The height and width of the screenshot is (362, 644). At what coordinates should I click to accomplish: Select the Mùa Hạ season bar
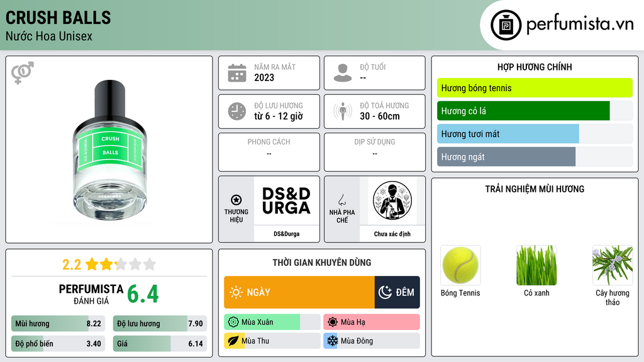tap(372, 322)
